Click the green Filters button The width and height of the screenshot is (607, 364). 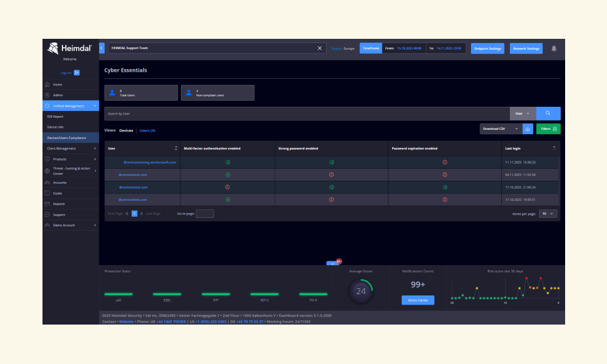[548, 129]
